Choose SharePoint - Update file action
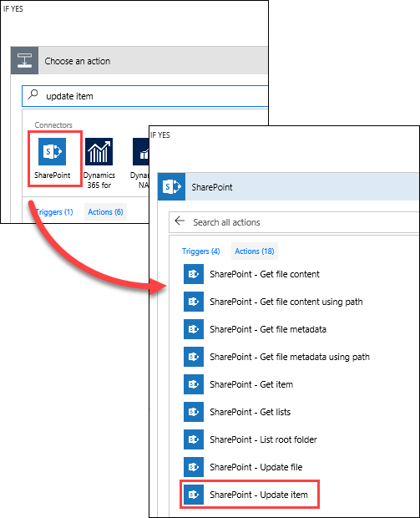This screenshot has height=518, width=420. click(256, 468)
